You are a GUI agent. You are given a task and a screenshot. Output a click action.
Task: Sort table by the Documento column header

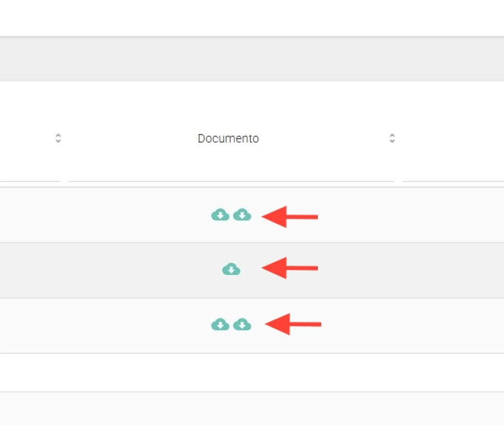point(228,138)
